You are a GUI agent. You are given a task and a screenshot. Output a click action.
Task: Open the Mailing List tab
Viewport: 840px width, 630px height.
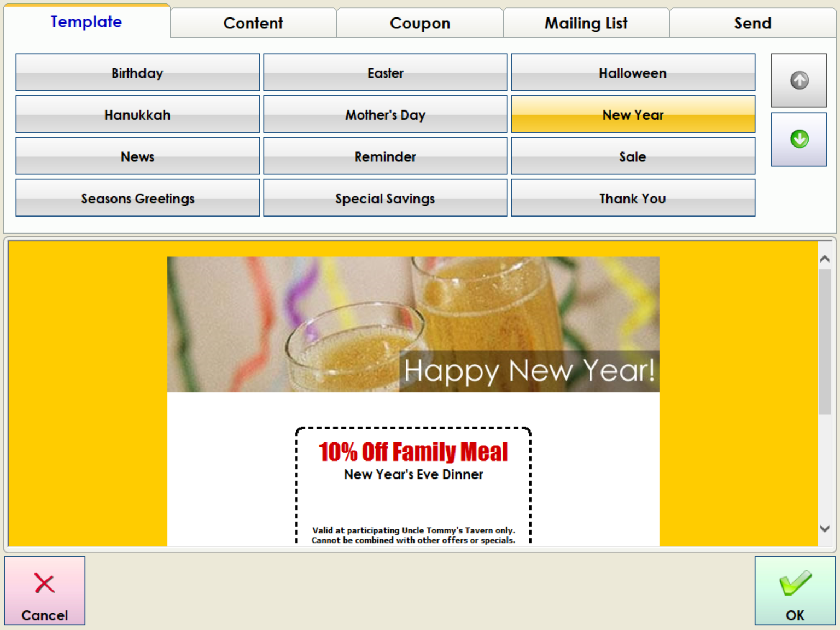(586, 23)
